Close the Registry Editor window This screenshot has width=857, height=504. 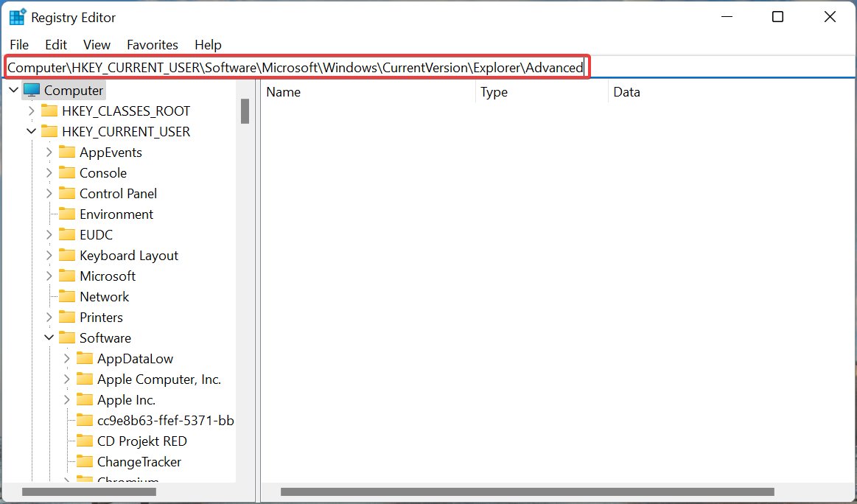(830, 17)
